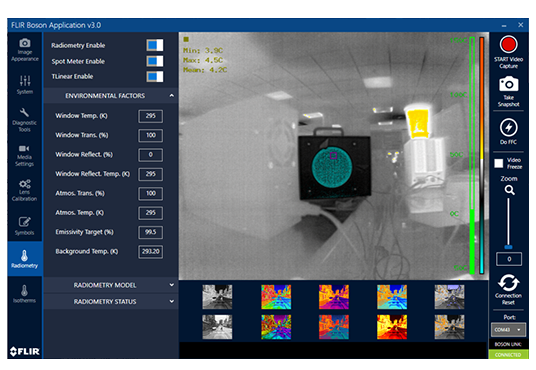Open the Image Appearance panel

pos(25,50)
